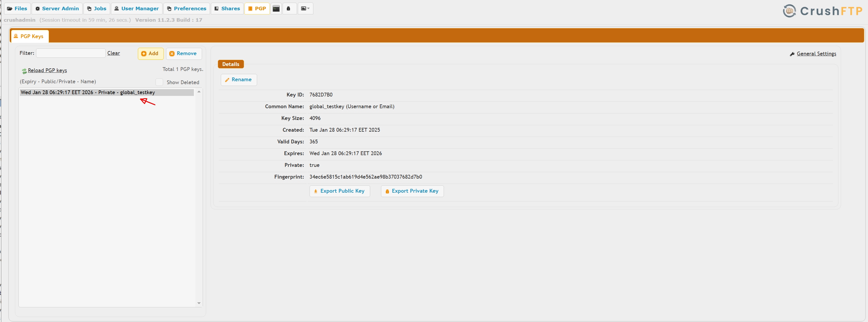Click the green reload arrows icon
Image resolution: width=868 pixels, height=322 pixels.
(x=24, y=71)
